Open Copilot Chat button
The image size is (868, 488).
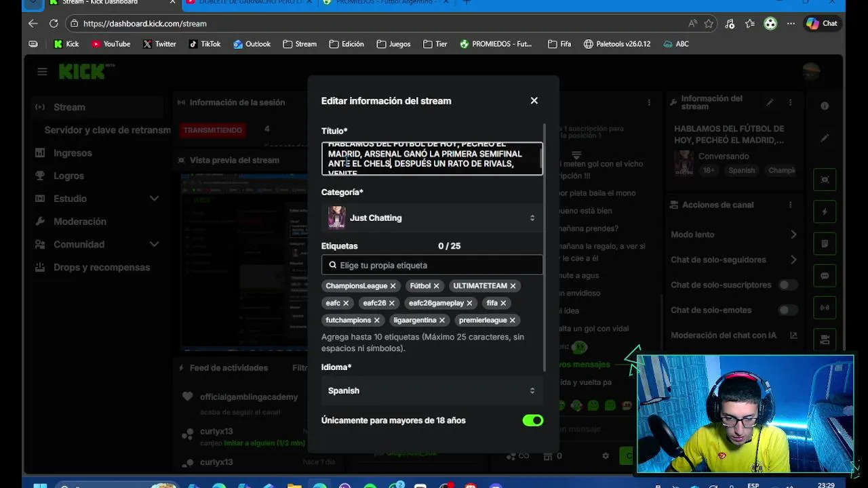click(x=823, y=23)
